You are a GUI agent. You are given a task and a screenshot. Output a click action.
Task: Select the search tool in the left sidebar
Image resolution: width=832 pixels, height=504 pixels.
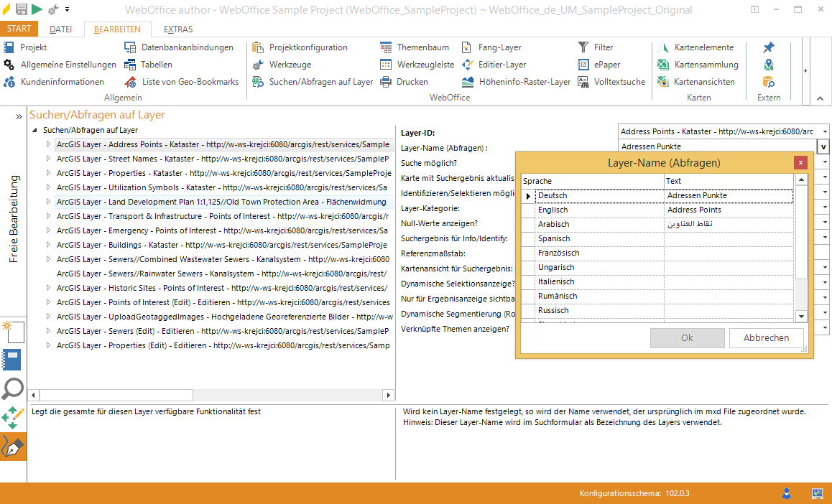point(12,388)
